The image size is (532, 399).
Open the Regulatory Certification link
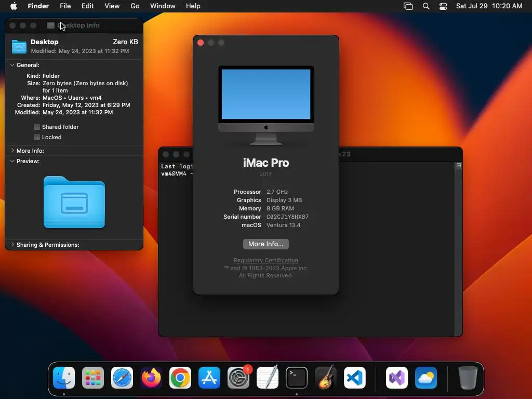pos(266,260)
